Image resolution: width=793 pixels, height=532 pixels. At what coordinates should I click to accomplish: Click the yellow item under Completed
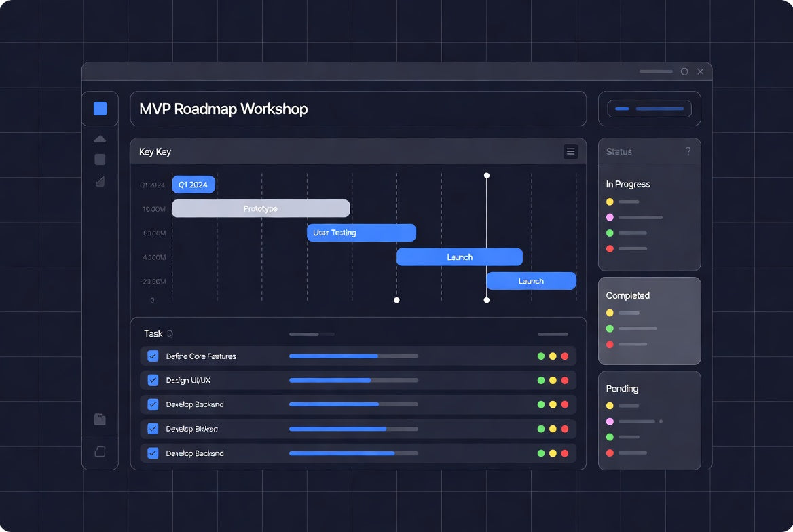point(623,313)
